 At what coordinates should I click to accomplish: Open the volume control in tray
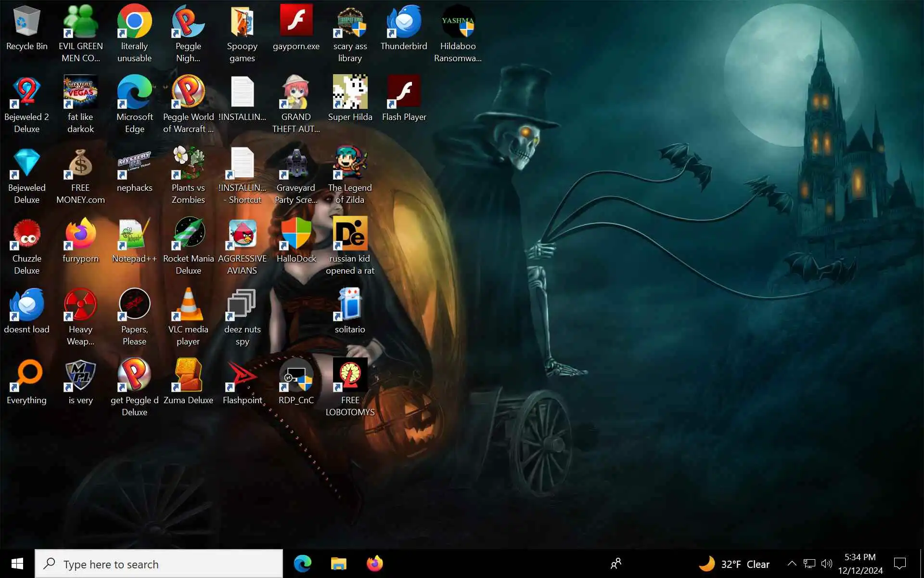827,564
